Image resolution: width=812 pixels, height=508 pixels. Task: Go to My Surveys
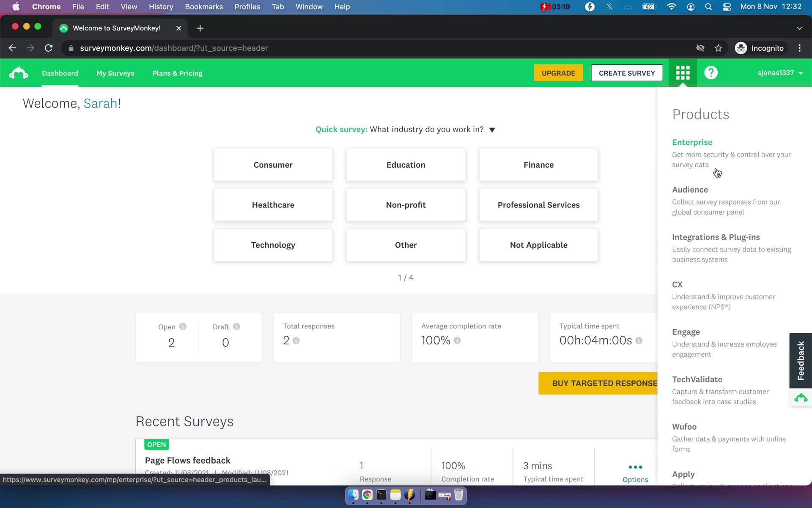pos(115,73)
